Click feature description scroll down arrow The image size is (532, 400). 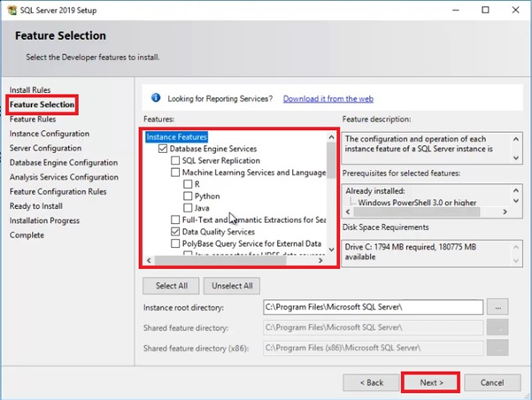[516, 158]
